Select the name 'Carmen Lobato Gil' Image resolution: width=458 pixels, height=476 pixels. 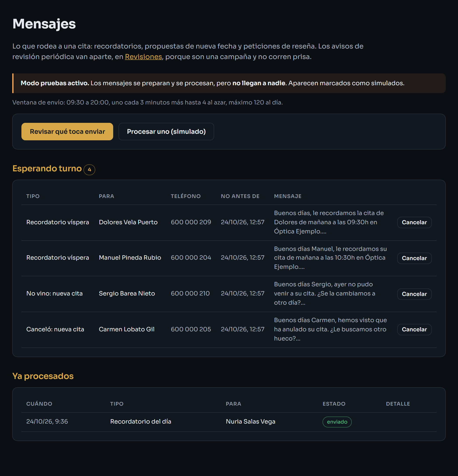(x=127, y=329)
